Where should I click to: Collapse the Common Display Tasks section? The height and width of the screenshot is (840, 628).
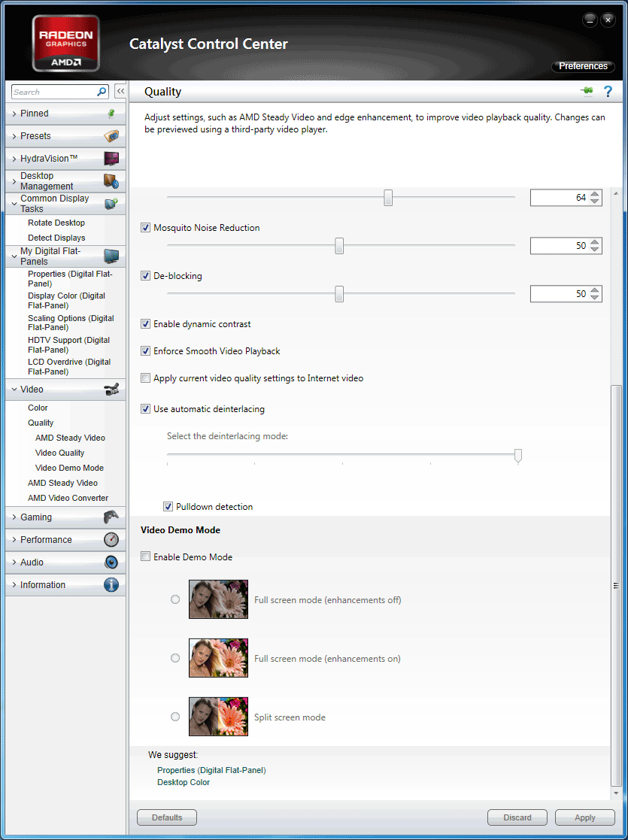tap(14, 204)
